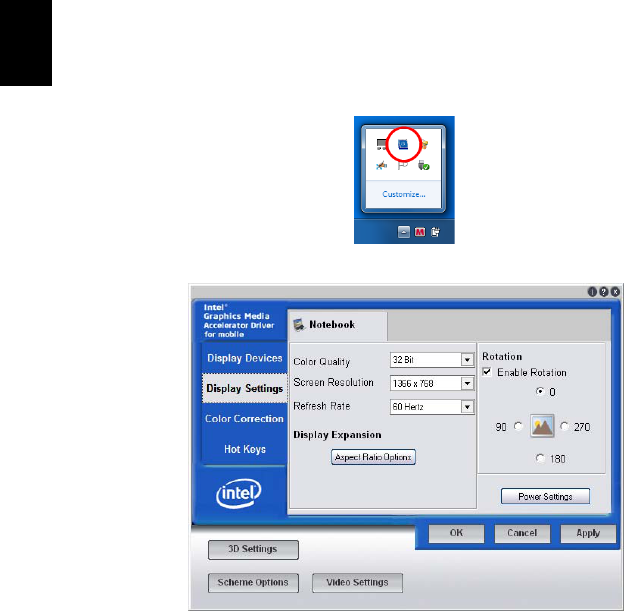The image size is (624, 611).
Task: Click the Rotation heading
Action: point(502,356)
